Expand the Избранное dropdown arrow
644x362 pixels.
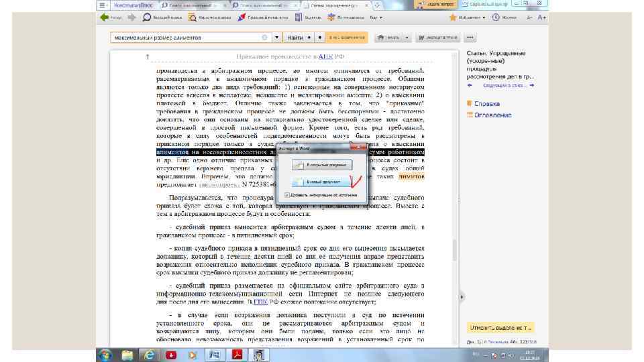click(484, 17)
